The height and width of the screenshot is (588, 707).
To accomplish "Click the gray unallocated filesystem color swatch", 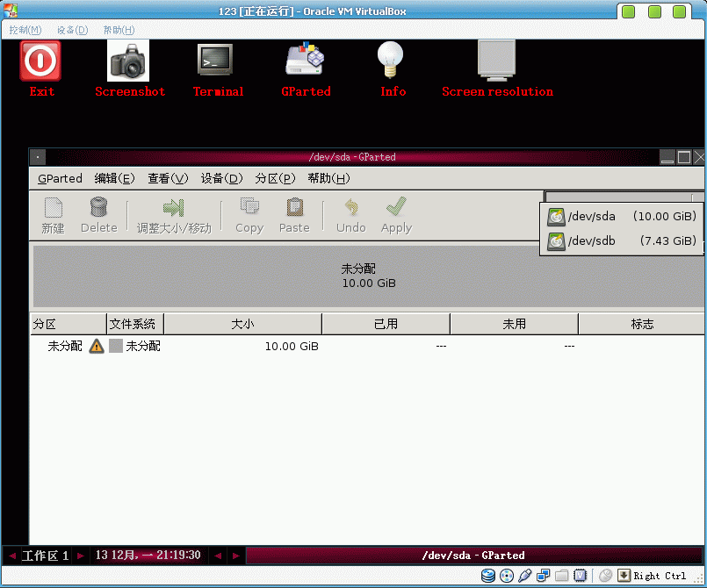I will (x=116, y=346).
